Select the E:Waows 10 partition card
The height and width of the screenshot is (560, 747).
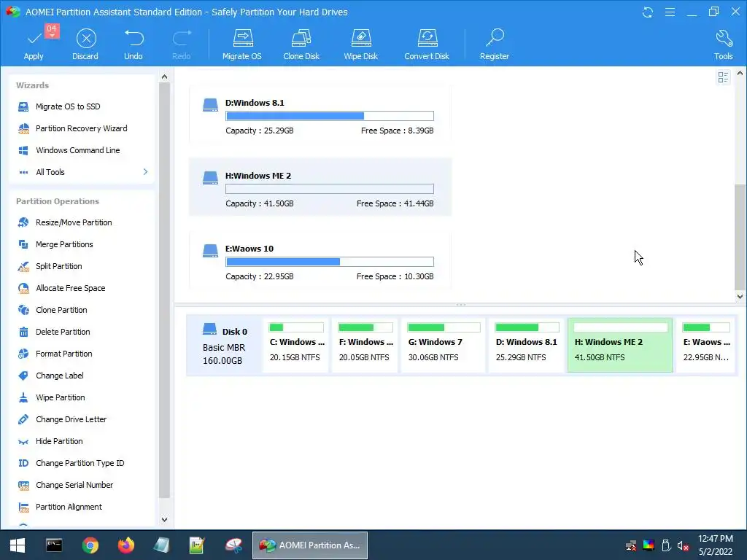(x=320, y=260)
